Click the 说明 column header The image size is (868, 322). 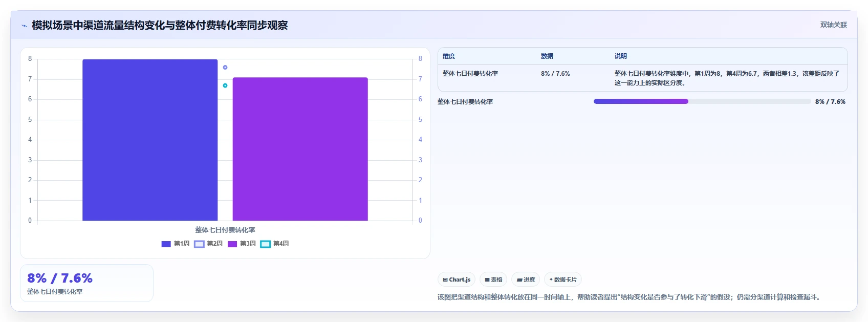tap(621, 56)
